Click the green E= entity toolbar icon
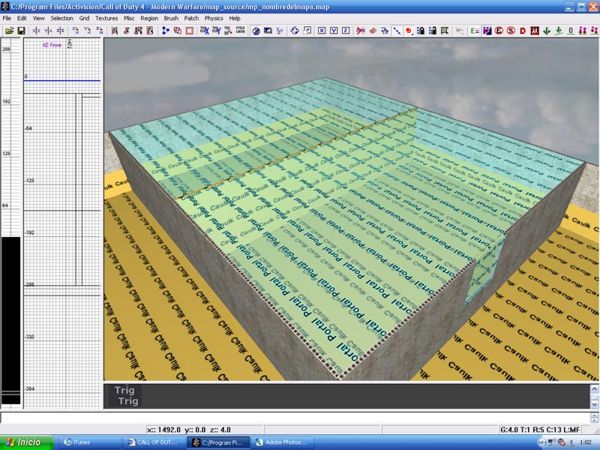Screen dimensions: 600x450 [x=475, y=31]
